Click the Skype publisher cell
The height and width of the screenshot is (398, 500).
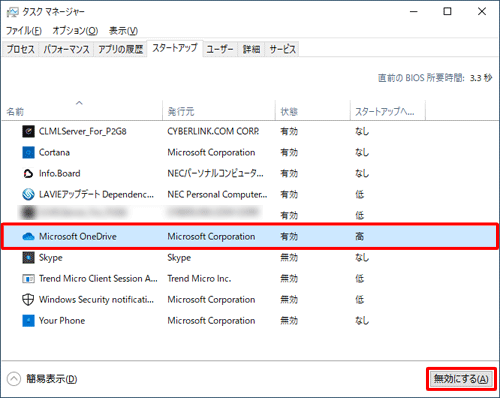click(x=179, y=258)
